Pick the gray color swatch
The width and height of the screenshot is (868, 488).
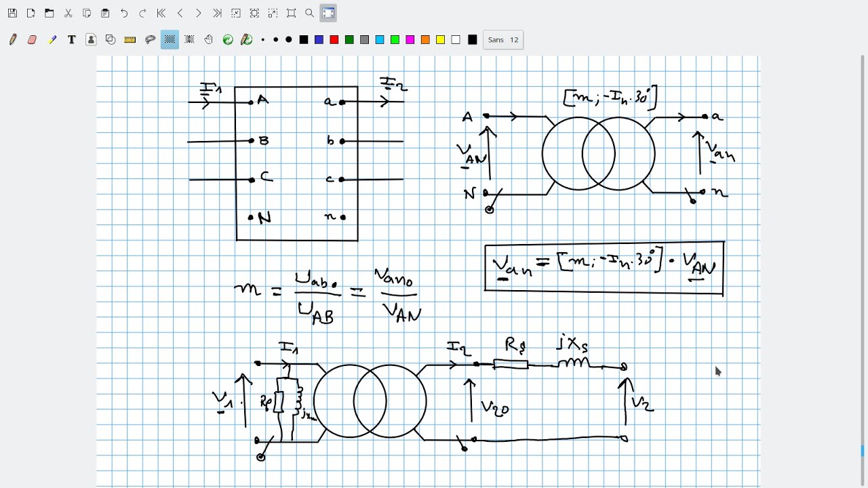coord(364,40)
